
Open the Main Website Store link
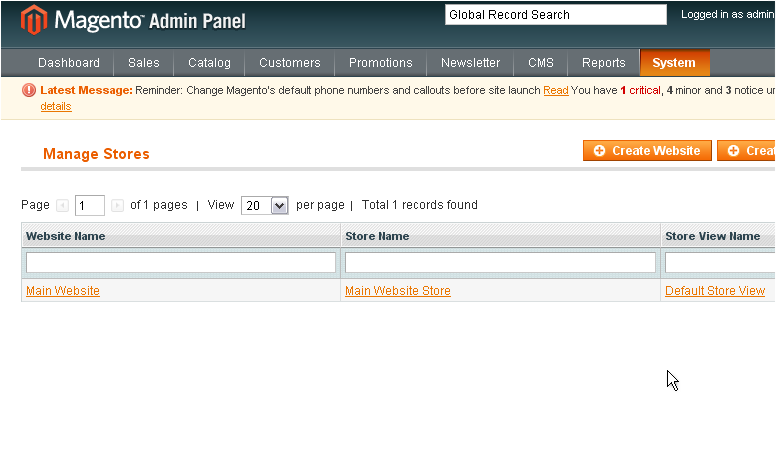pyautogui.click(x=398, y=291)
